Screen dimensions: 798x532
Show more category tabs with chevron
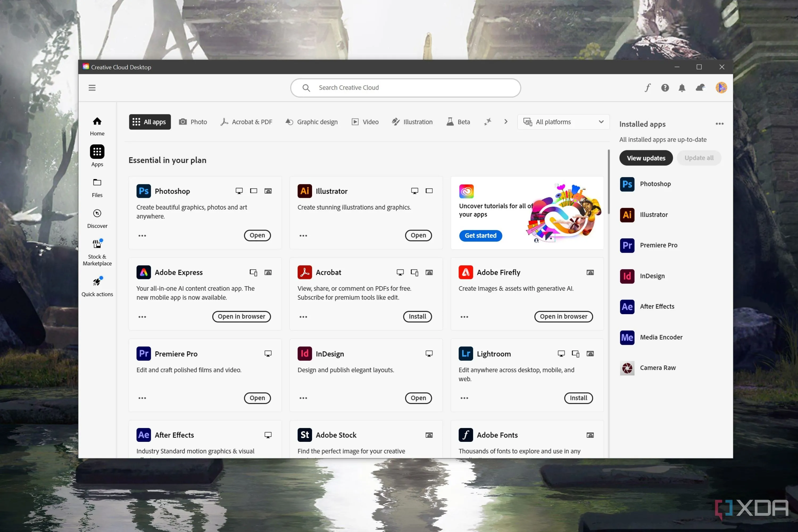point(506,122)
